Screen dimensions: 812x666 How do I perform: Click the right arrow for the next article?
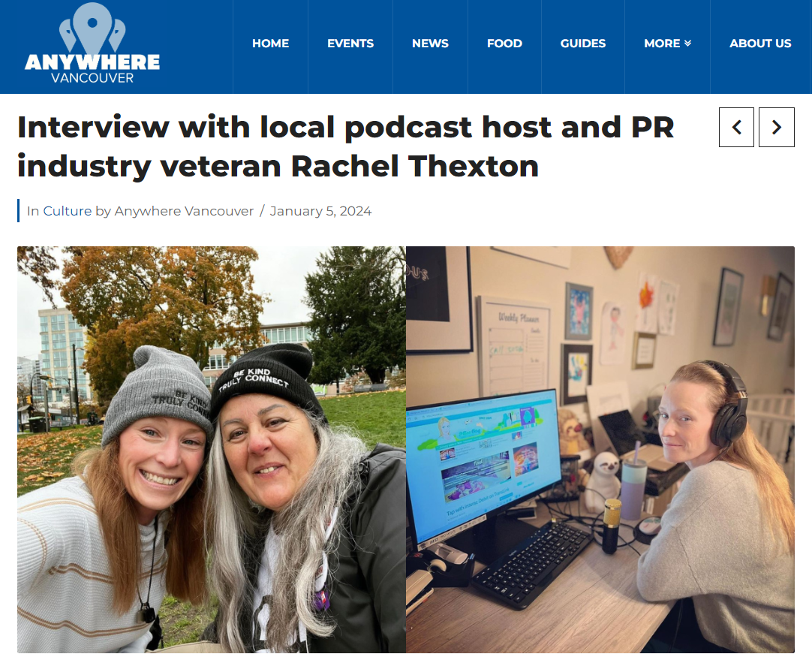[776, 127]
